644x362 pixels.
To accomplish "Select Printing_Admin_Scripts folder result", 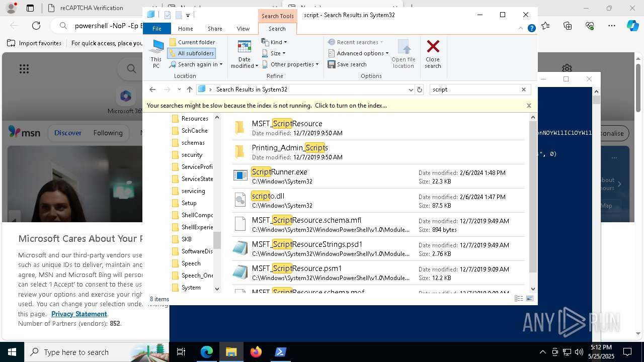I will pyautogui.click(x=378, y=152).
